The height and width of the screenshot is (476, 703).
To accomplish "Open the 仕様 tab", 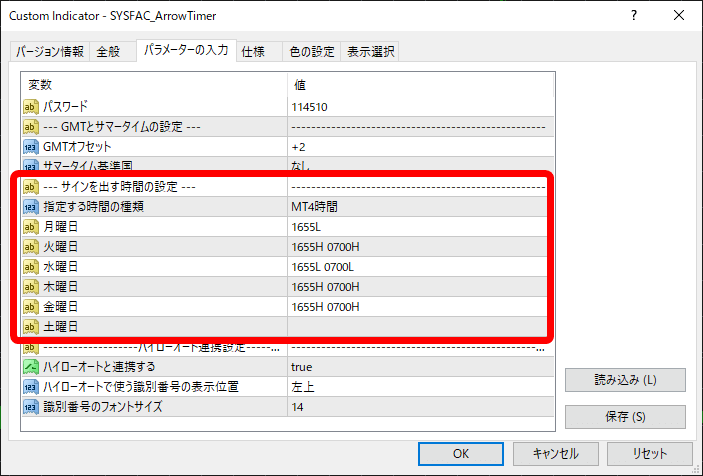I will [259, 52].
